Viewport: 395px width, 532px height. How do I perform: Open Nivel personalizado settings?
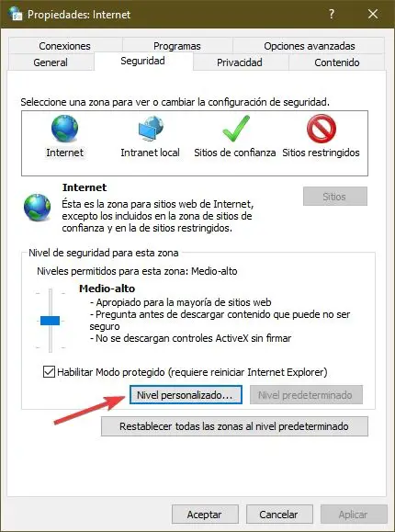(x=186, y=395)
